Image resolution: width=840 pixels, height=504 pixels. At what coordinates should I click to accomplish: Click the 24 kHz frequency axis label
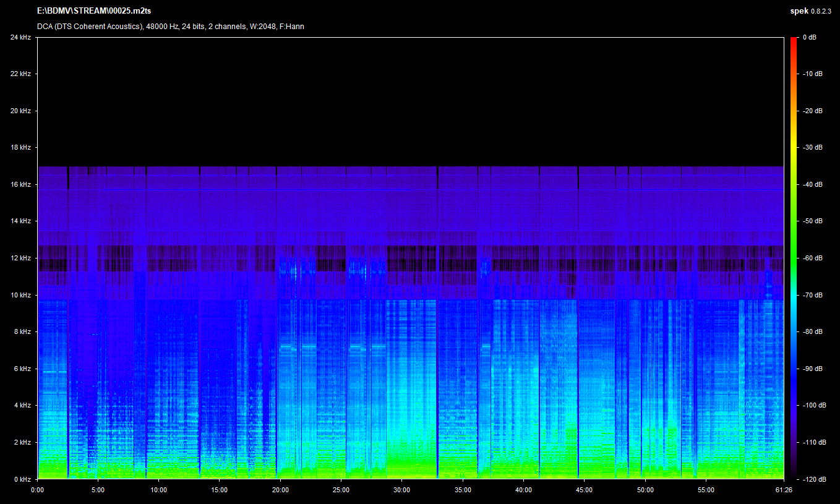click(x=20, y=37)
